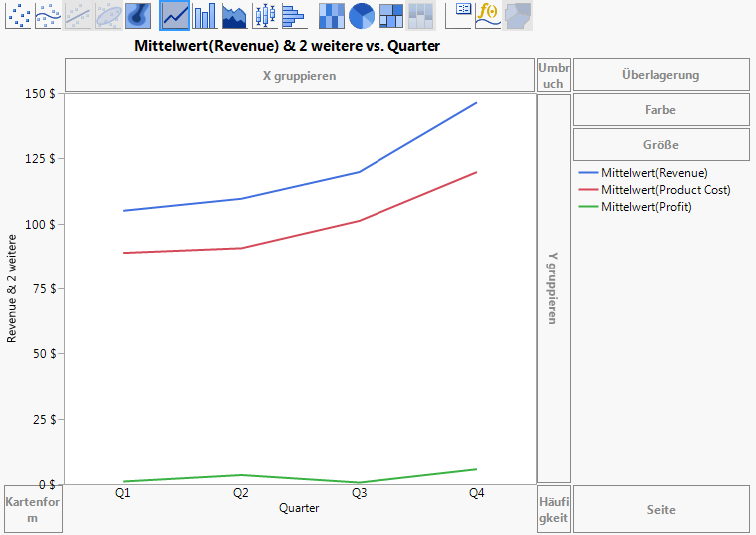This screenshot has height=535, width=756.
Task: Select the Bar chart element icon
Action: click(205, 15)
